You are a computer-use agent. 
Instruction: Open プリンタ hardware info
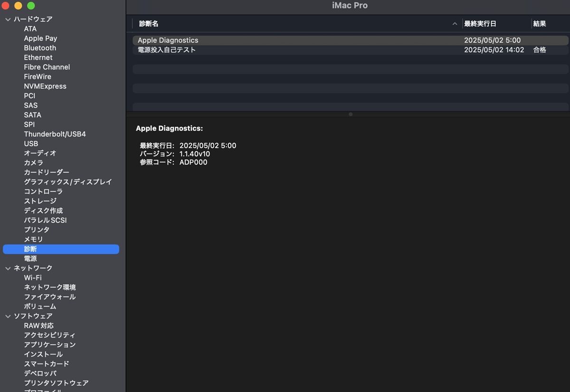point(37,230)
